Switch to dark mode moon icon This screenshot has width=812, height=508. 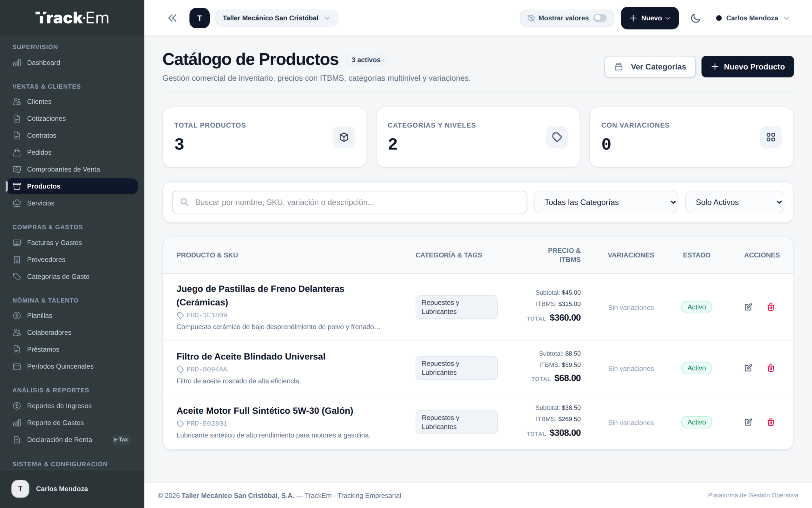(x=696, y=18)
